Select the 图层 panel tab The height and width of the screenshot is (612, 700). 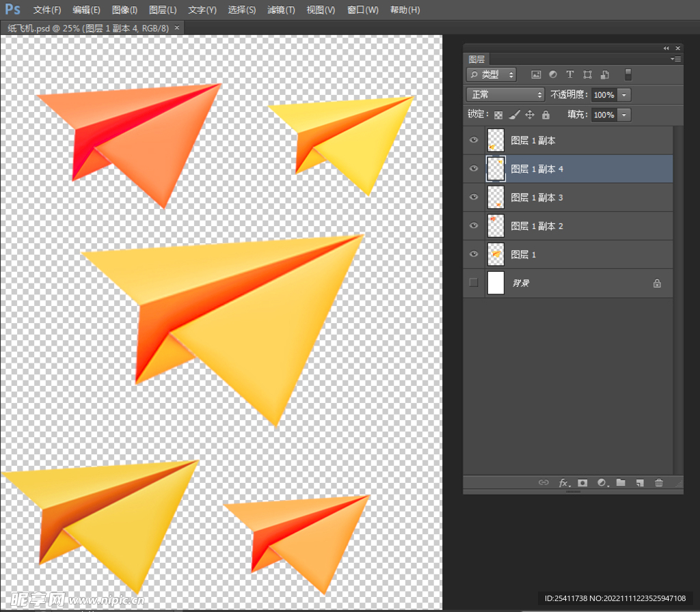(x=476, y=59)
